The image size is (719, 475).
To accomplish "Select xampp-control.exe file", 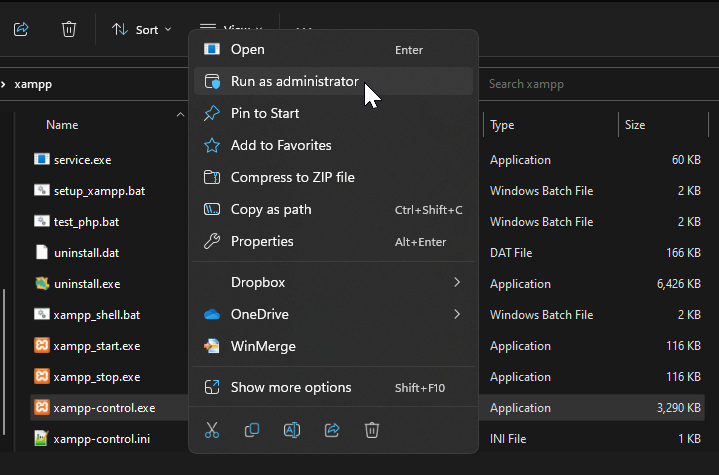I will 104,408.
